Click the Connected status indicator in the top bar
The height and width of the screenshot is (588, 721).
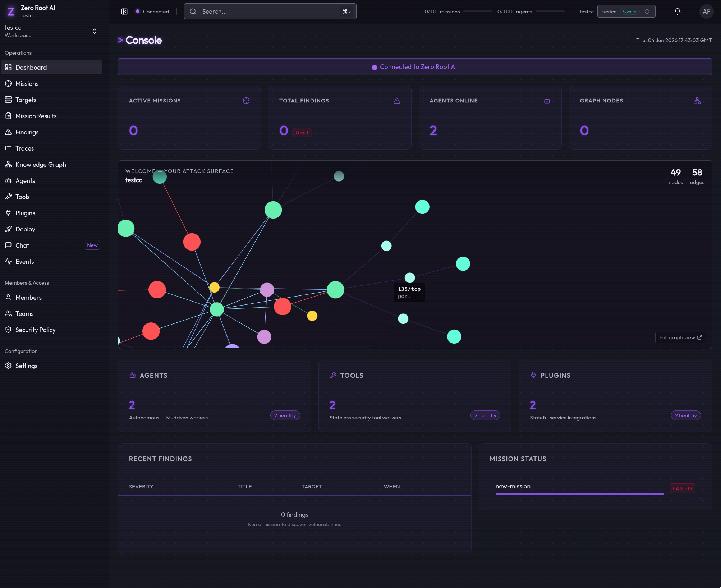pos(152,12)
